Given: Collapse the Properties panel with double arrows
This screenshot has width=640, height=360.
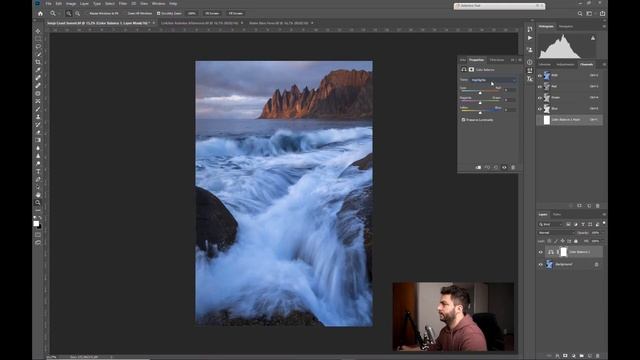Looking at the screenshot, I should pyautogui.click(x=513, y=60).
